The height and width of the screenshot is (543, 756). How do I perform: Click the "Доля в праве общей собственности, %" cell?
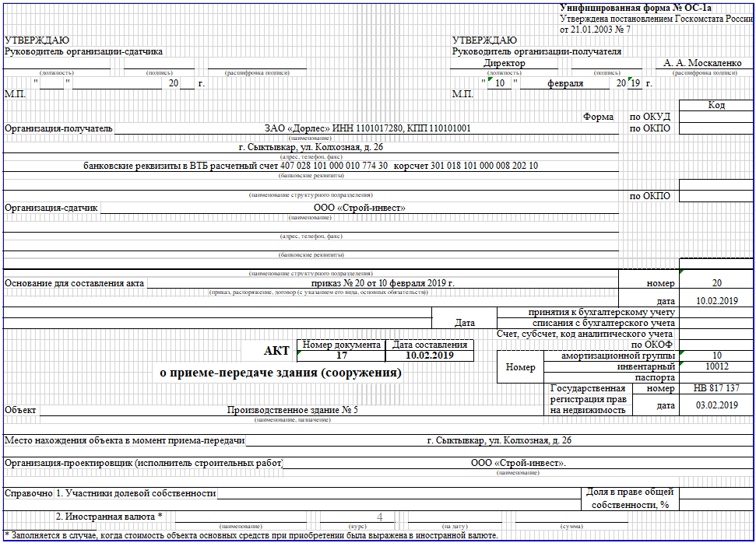point(630,499)
